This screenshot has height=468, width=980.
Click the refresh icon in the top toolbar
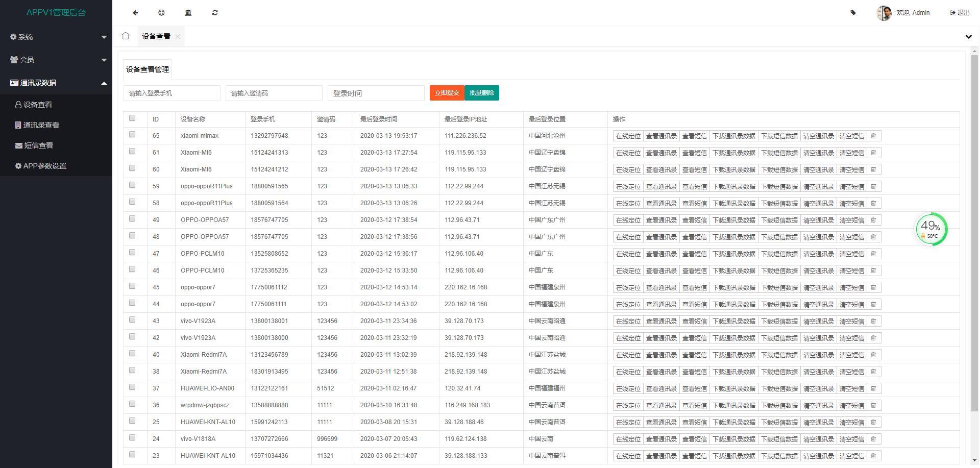[215, 12]
